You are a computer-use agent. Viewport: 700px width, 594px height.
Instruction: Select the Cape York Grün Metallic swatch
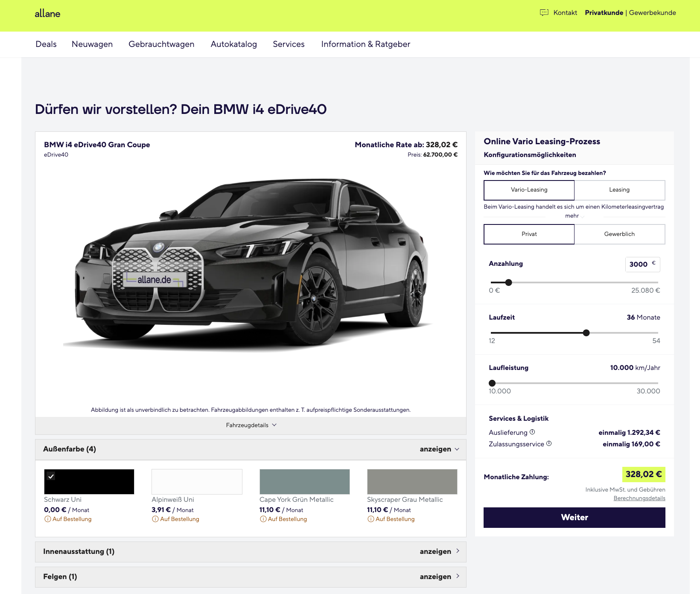(304, 482)
